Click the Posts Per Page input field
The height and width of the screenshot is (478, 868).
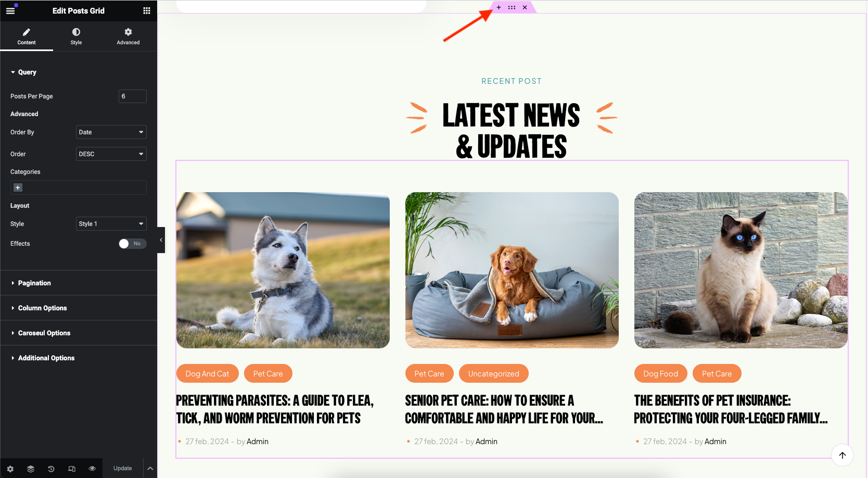tap(133, 96)
